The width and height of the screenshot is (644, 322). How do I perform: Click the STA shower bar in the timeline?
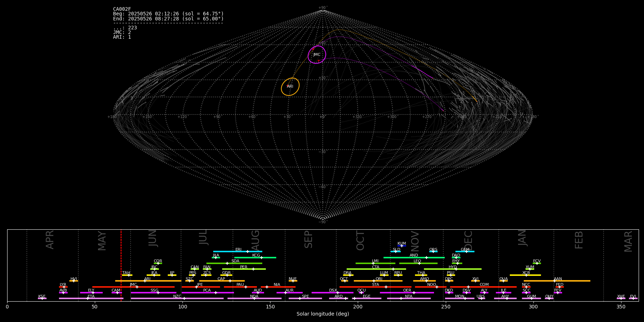[x=375, y=287]
